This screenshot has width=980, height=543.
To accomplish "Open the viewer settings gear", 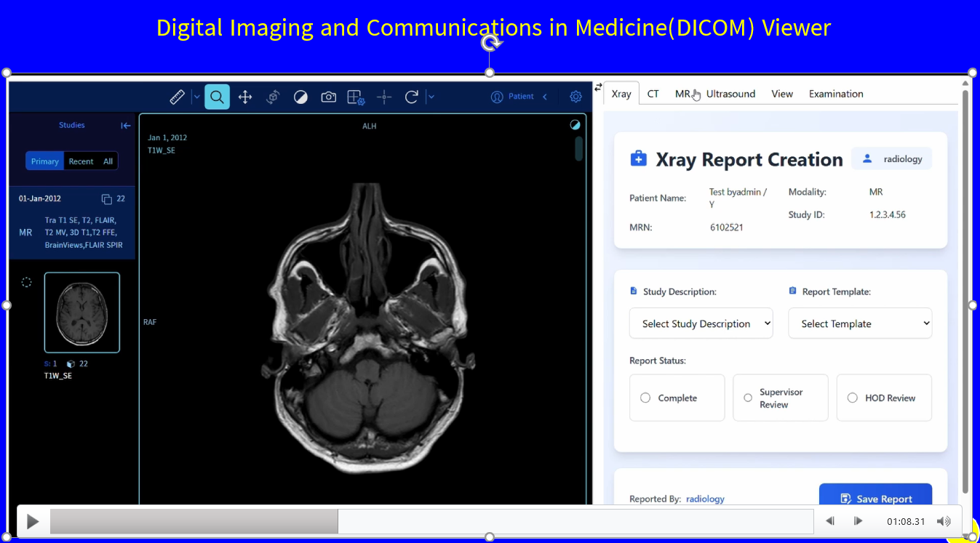I will (575, 97).
